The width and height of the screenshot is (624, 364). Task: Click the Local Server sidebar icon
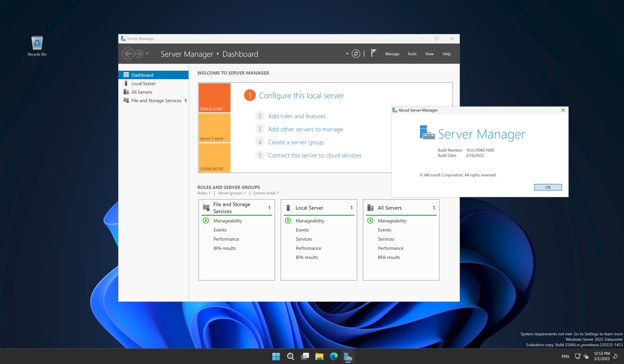point(126,83)
